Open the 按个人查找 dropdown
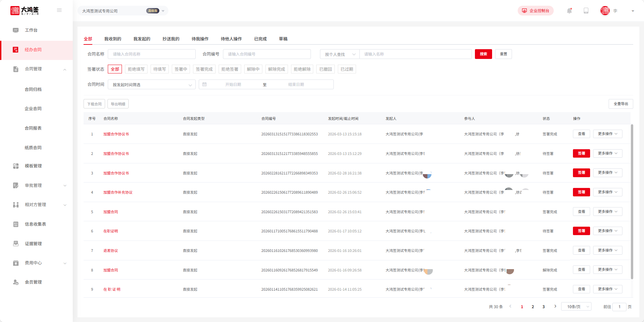644x322 pixels. click(340, 55)
